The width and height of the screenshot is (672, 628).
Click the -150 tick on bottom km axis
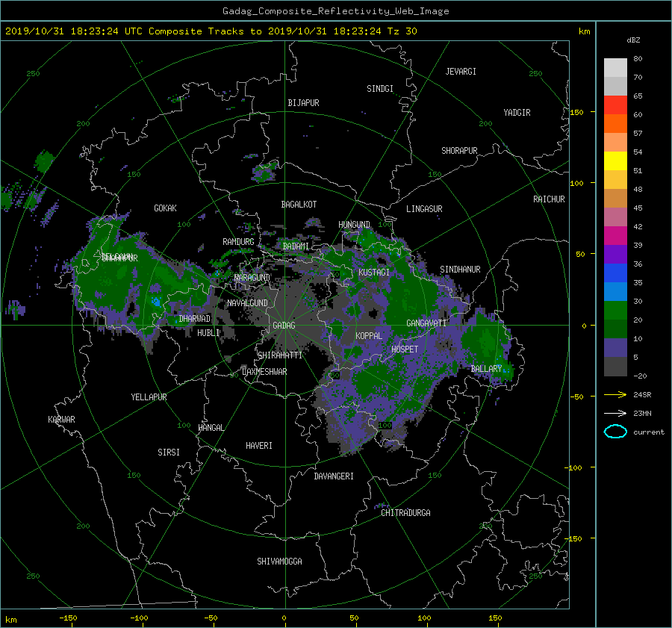click(x=68, y=618)
